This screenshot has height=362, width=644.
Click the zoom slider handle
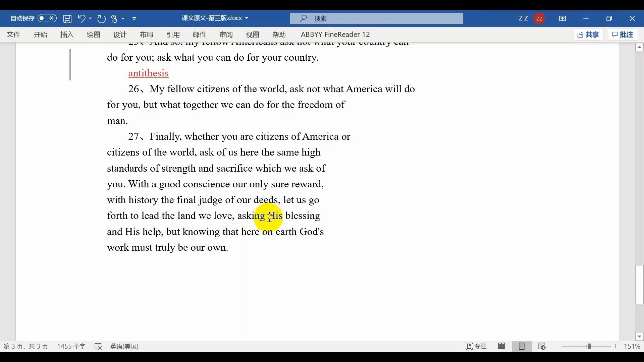click(x=590, y=347)
